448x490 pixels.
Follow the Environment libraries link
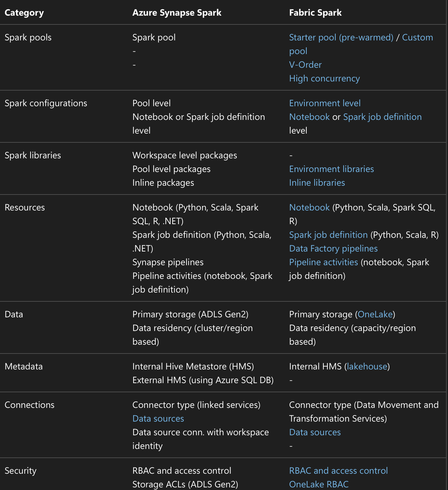tap(331, 169)
